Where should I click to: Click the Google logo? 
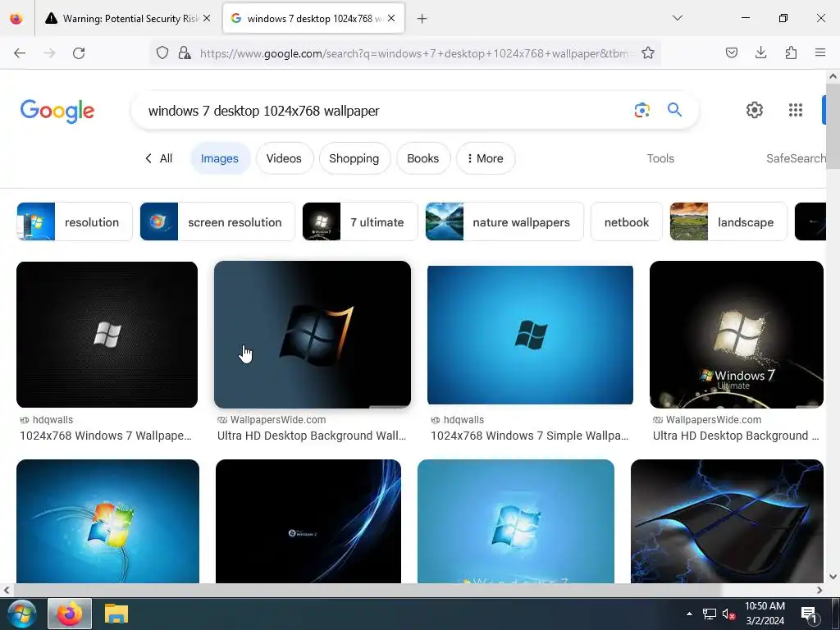(57, 111)
